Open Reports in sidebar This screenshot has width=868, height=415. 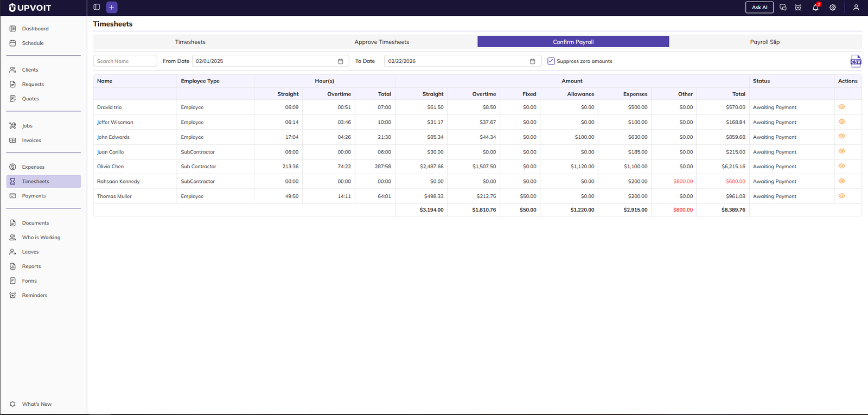point(43,266)
